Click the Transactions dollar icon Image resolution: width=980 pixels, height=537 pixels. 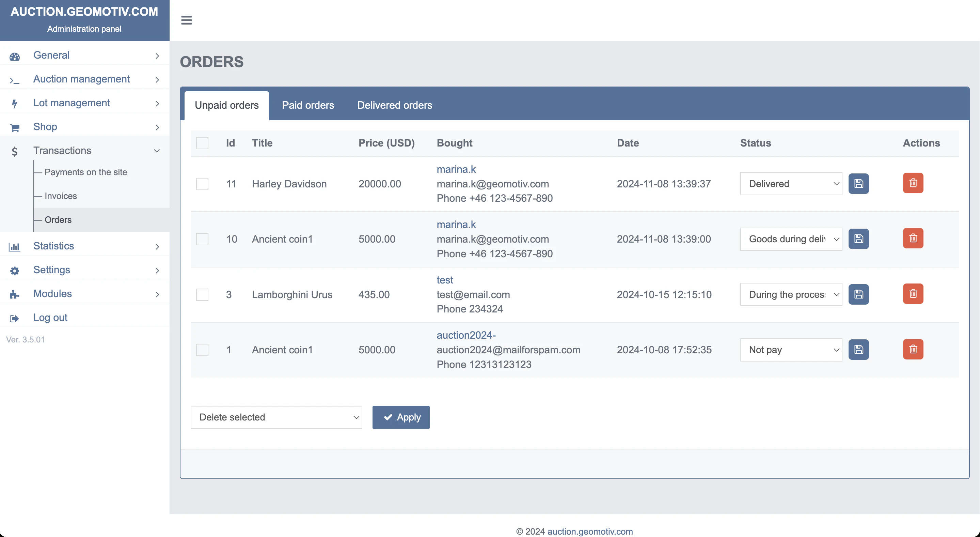coord(14,151)
